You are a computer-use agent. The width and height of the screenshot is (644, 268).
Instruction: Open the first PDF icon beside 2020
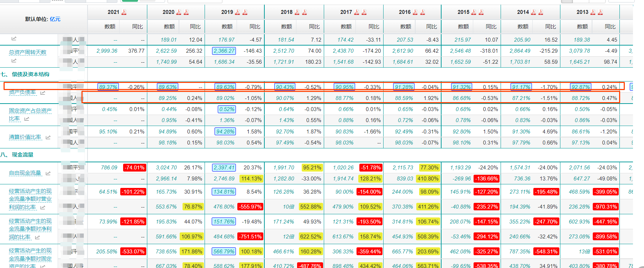179,12
